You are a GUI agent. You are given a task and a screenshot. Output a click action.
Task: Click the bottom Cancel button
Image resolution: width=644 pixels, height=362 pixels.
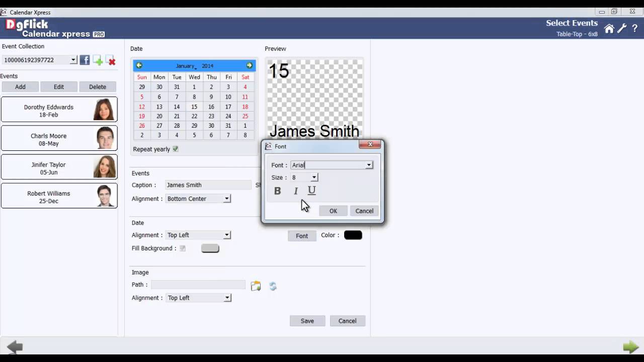347,321
